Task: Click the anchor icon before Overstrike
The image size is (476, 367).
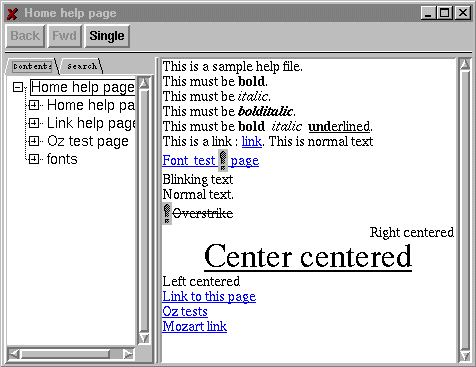Action: pyautogui.click(x=167, y=213)
